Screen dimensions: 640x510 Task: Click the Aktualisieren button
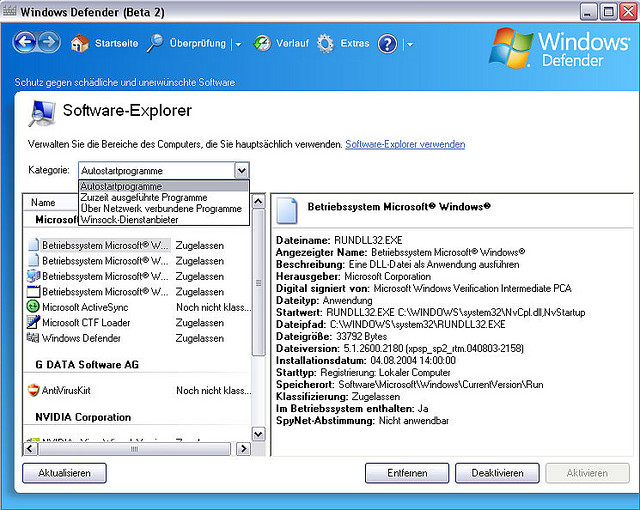(64, 473)
